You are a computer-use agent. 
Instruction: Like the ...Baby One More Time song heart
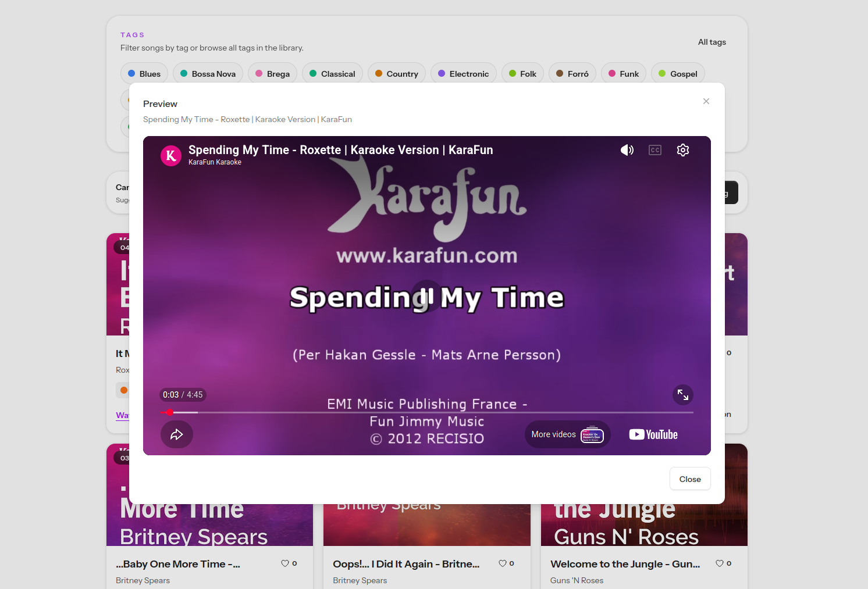[x=285, y=563]
